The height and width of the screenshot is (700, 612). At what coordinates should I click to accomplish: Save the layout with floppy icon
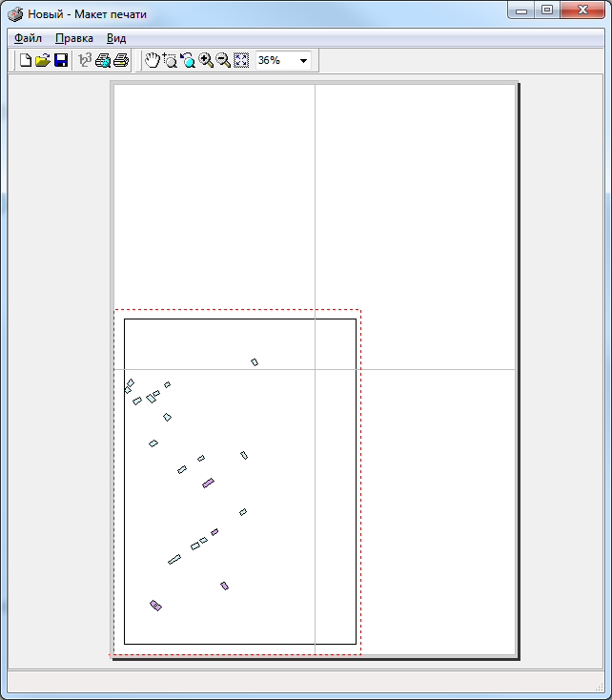pyautogui.click(x=61, y=60)
